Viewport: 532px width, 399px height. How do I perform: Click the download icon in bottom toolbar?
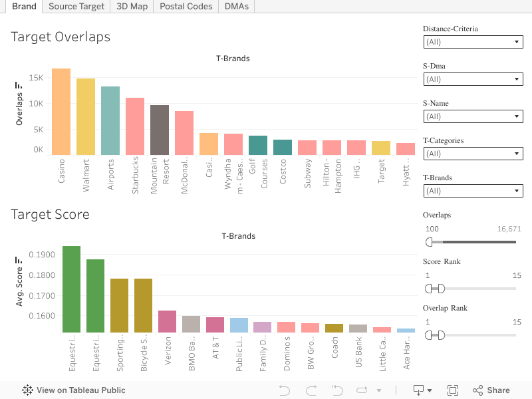coord(420,390)
